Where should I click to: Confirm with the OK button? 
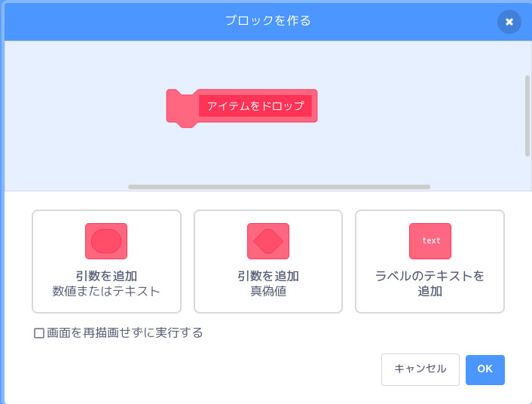[x=485, y=370]
